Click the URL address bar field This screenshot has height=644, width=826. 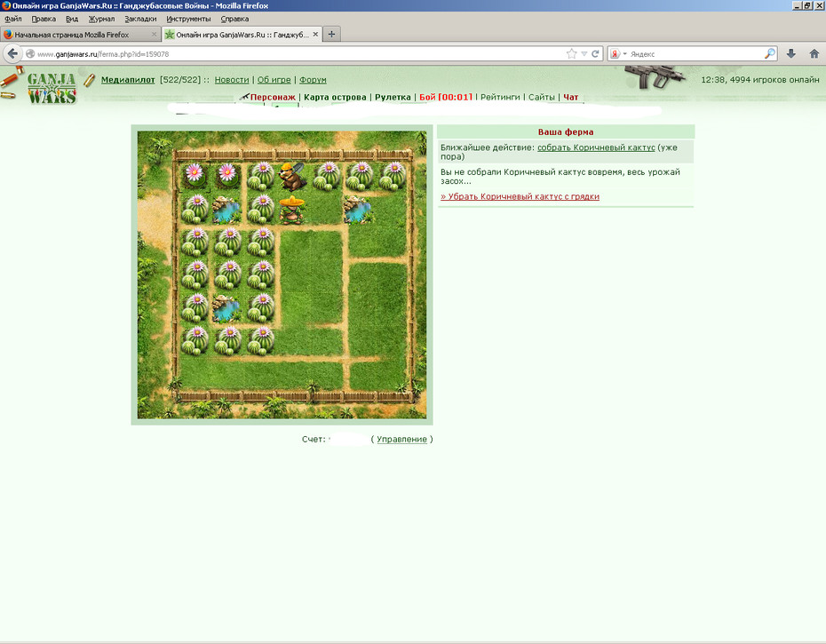point(300,54)
